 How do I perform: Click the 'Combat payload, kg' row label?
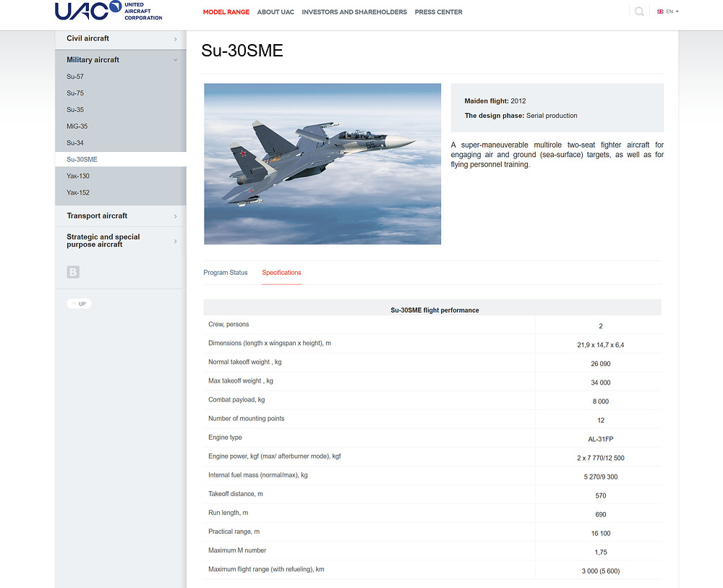point(236,400)
